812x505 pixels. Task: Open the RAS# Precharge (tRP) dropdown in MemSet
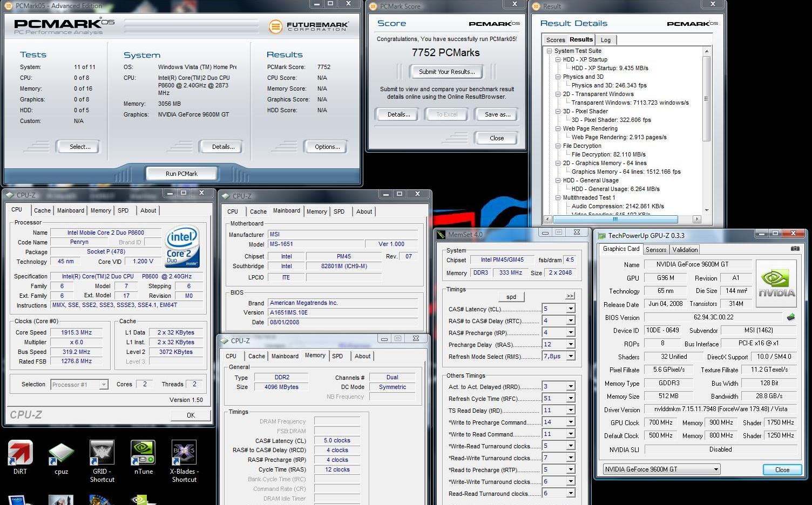tap(570, 332)
